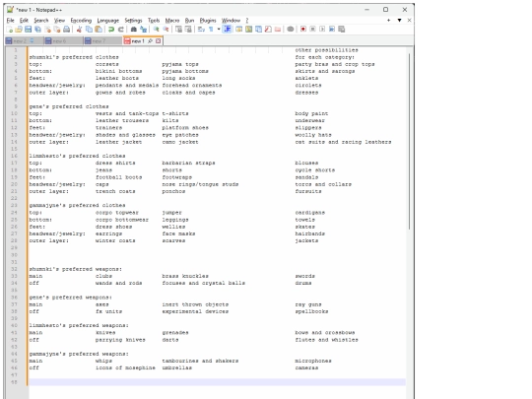Click the Save Recorded Macro icon
Viewport: 532px width, 399px height.
click(342, 30)
